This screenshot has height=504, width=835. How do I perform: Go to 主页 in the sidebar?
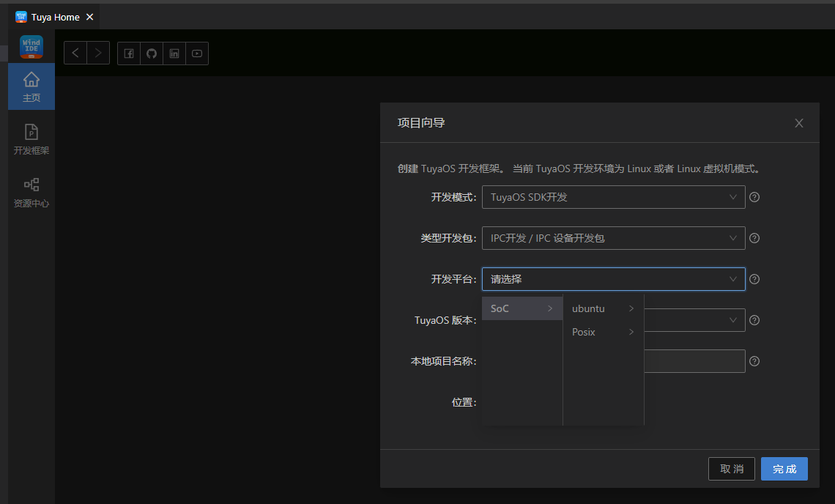pos(31,86)
